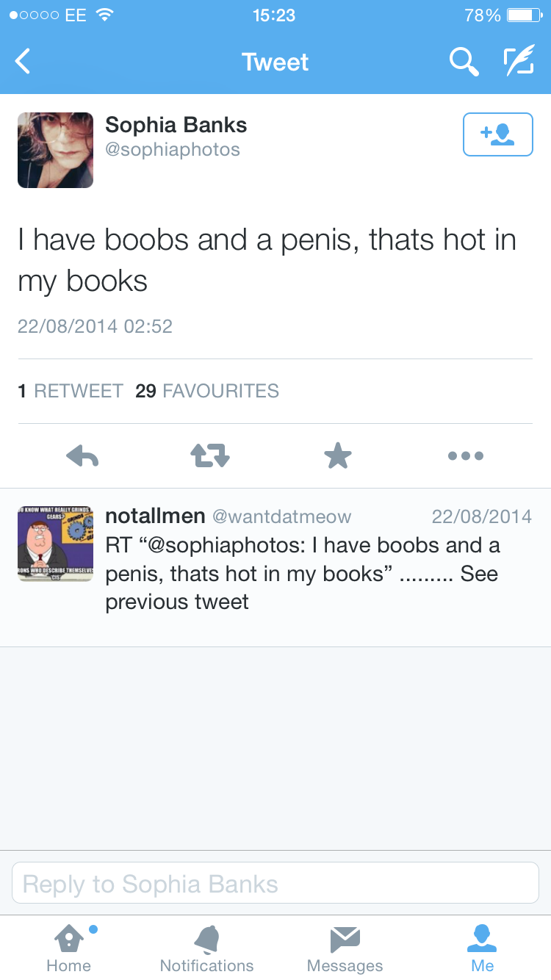This screenshot has width=551, height=980.
Task: Tap the compose new tweet icon
Action: (x=518, y=62)
